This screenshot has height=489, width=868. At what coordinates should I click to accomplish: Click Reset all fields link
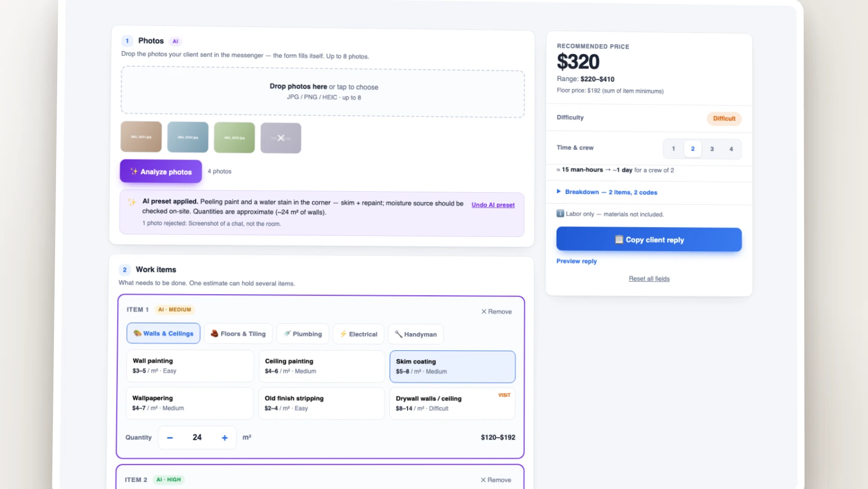[649, 279]
